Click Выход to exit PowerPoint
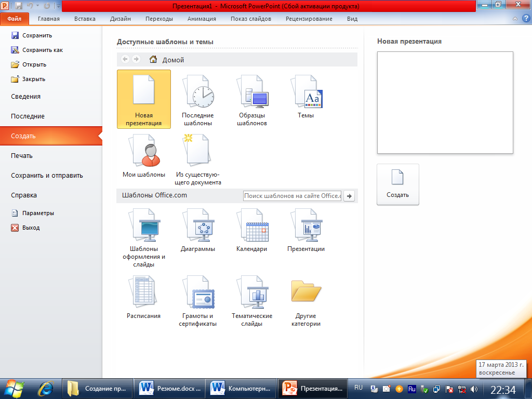 [x=25, y=228]
